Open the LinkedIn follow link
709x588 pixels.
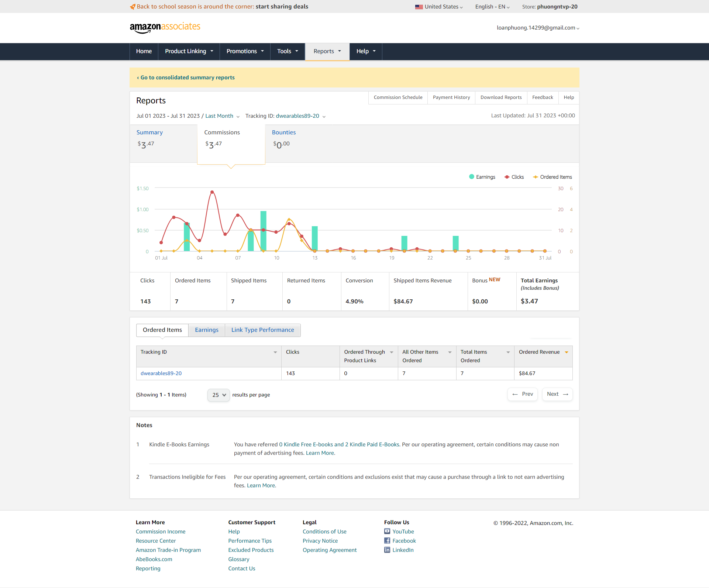point(399,550)
